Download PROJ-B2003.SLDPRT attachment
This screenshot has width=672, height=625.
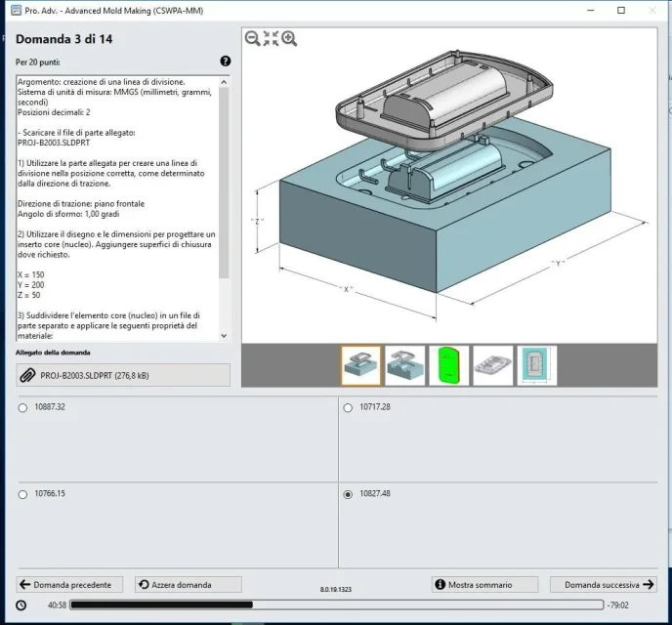123,375
